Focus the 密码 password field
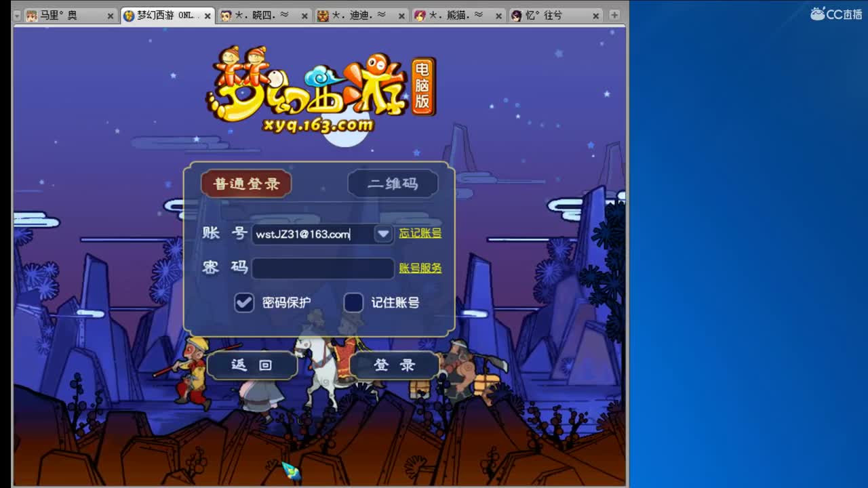Viewport: 868px width, 488px height. click(x=323, y=268)
